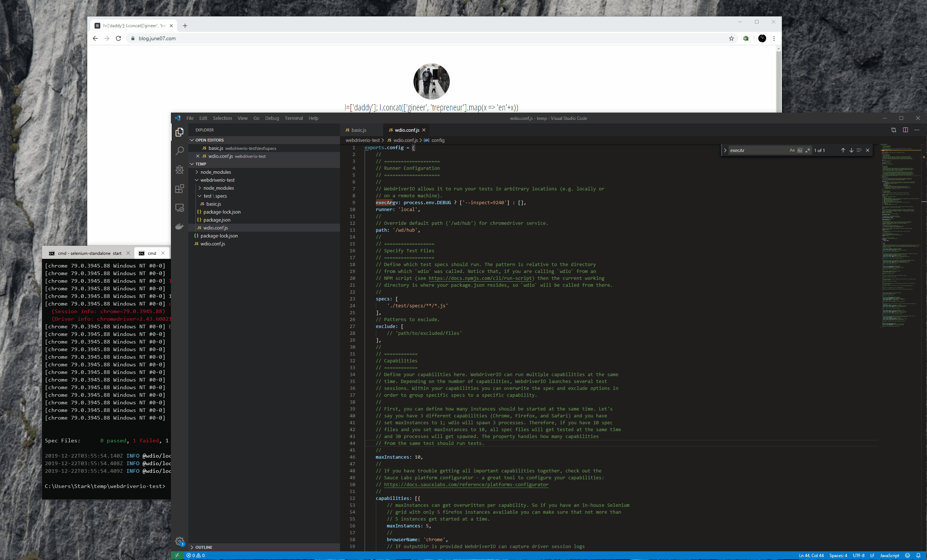927x560 pixels.
Task: Click the Split Editor icon above the code
Action: (905, 130)
